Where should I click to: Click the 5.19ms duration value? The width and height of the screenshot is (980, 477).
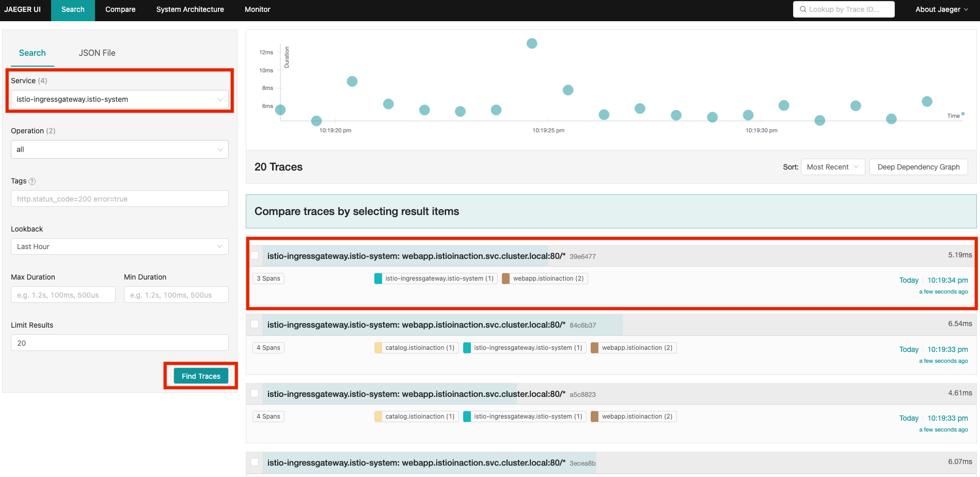coord(960,255)
